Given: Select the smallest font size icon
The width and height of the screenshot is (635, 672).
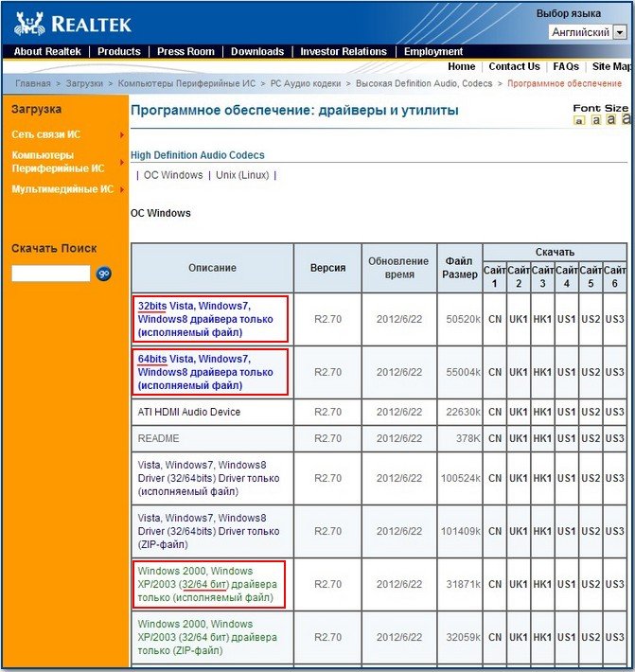Looking at the screenshot, I should [x=579, y=120].
